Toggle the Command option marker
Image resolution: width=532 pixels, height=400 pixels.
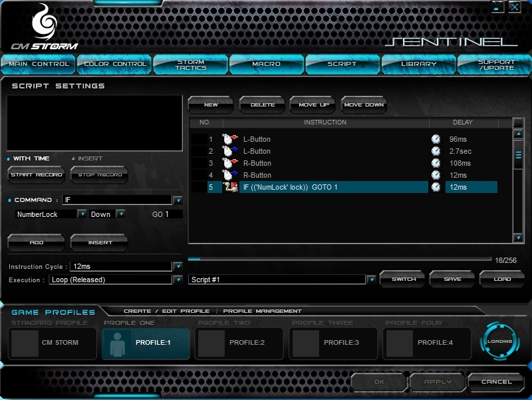point(9,200)
